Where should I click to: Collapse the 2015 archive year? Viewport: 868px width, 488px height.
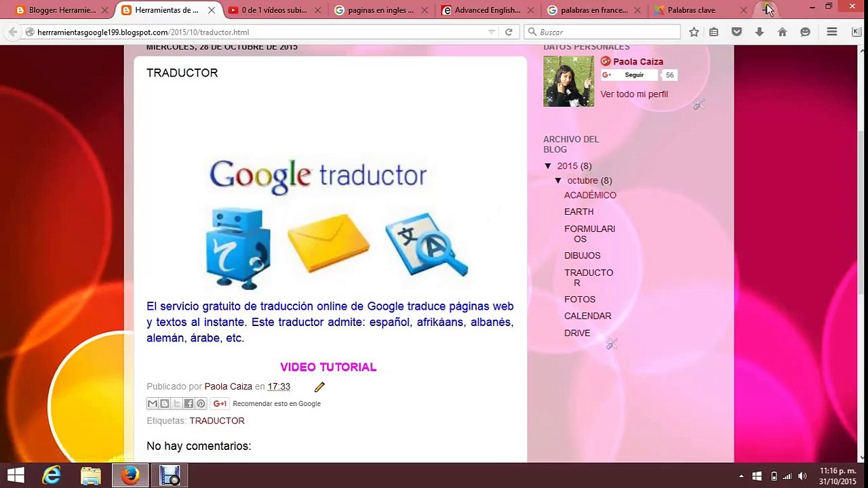(x=548, y=166)
